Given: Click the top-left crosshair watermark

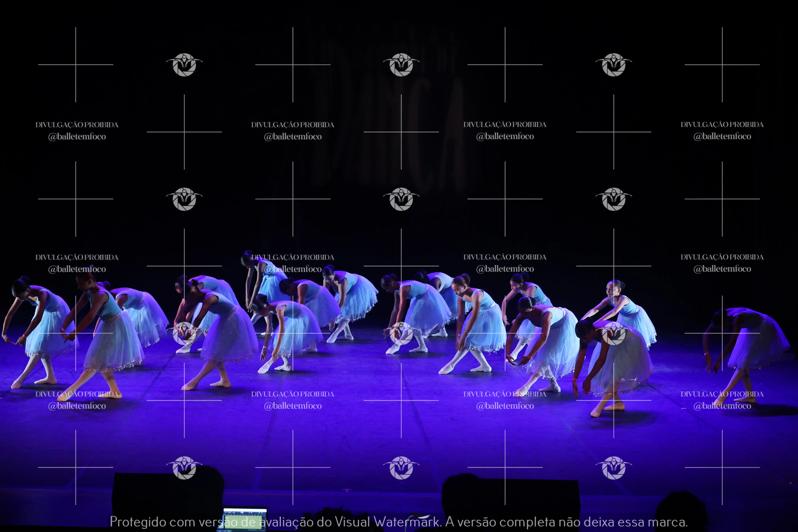Looking at the screenshot, I should (x=76, y=65).
